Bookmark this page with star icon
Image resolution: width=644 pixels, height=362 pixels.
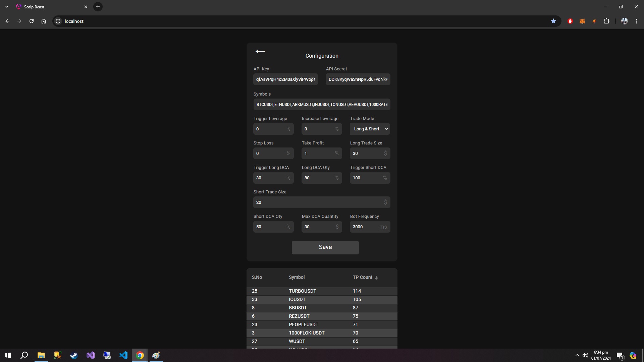pos(553,21)
